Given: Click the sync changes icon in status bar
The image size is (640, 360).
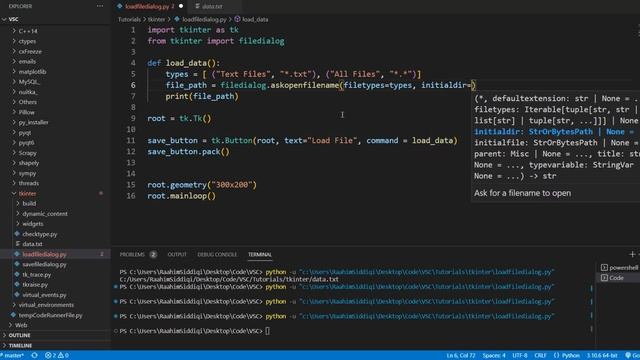Looking at the screenshot, I should (x=34, y=356).
